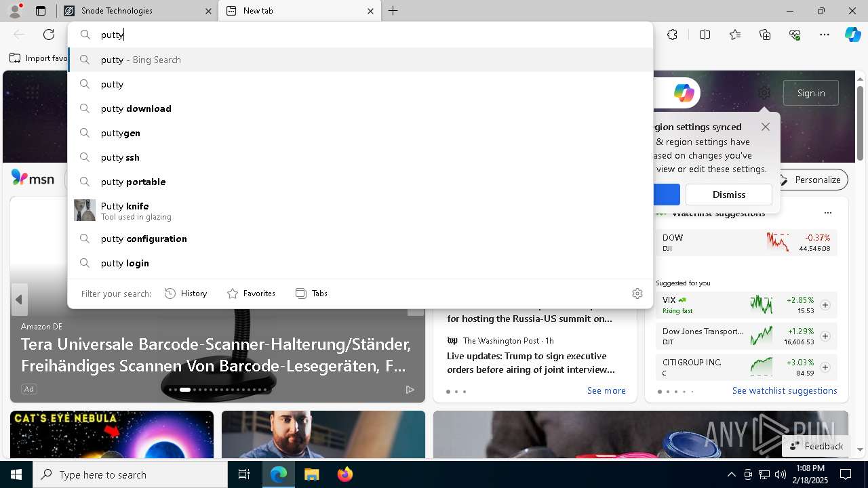Add Dow Jones Transport to the watchlist
Image resolution: width=868 pixels, height=488 pixels.
(x=825, y=336)
